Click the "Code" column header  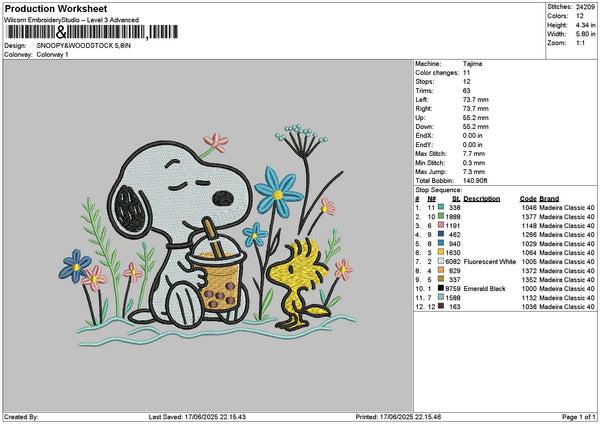[528, 199]
